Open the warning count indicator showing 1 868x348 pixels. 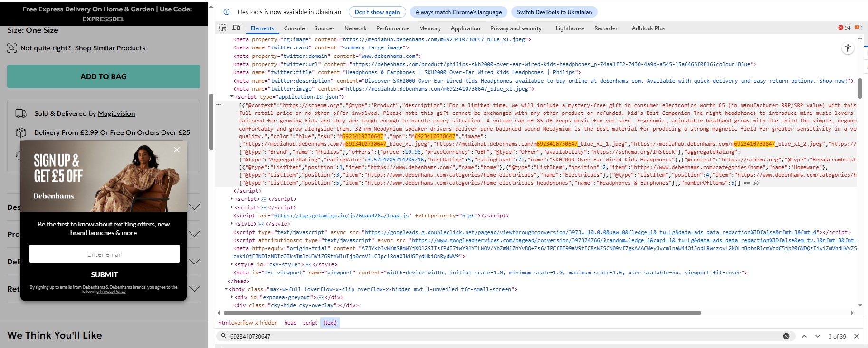859,28
